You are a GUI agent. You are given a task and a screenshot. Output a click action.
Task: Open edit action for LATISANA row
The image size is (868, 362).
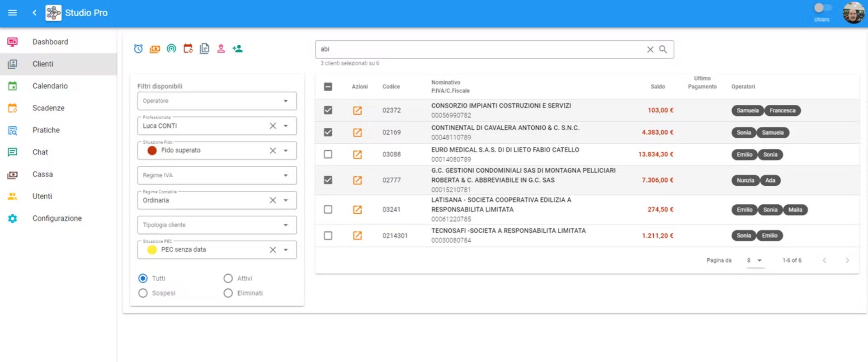coord(357,210)
